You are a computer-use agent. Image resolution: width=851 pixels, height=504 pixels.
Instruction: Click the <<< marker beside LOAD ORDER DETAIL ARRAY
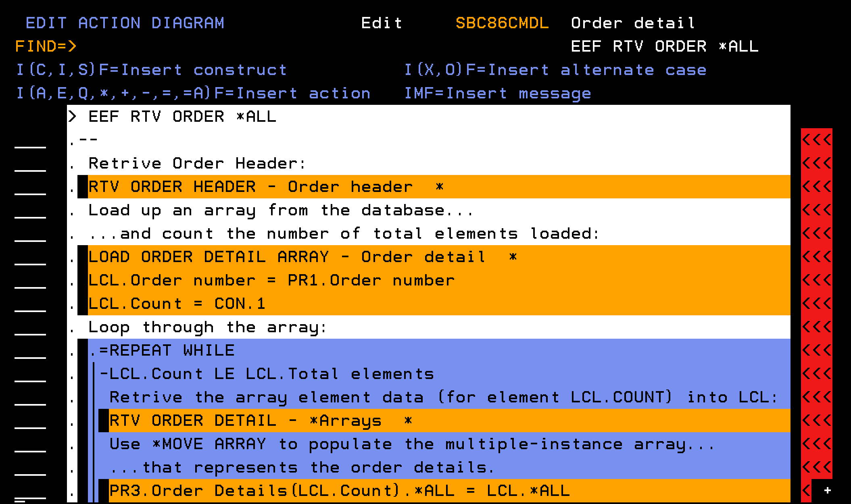tap(816, 257)
